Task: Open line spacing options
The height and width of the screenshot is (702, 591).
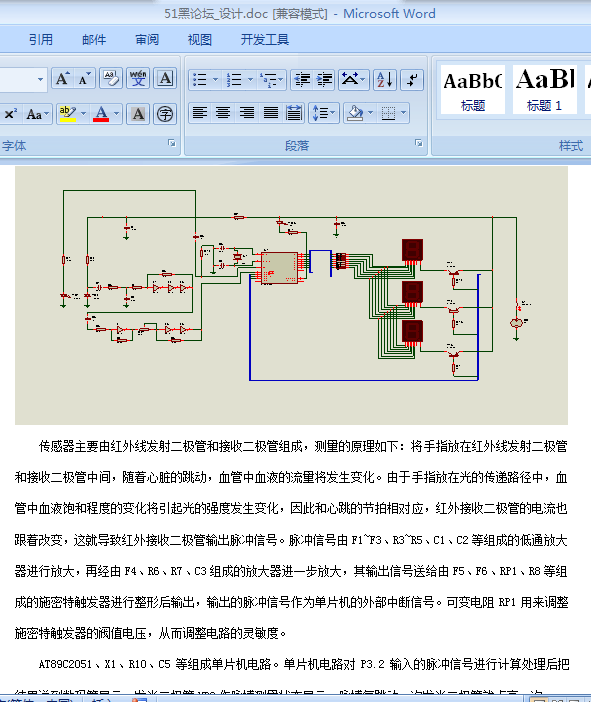Action: 324,113
